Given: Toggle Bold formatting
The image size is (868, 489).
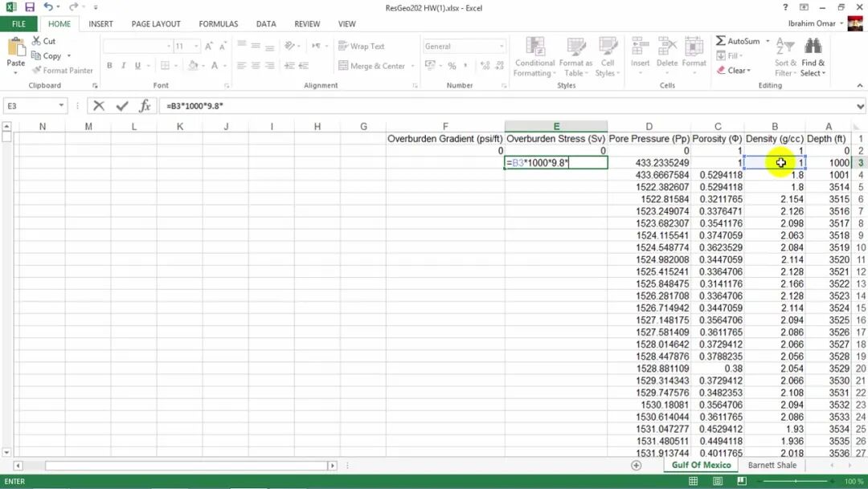Looking at the screenshot, I should 109,65.
